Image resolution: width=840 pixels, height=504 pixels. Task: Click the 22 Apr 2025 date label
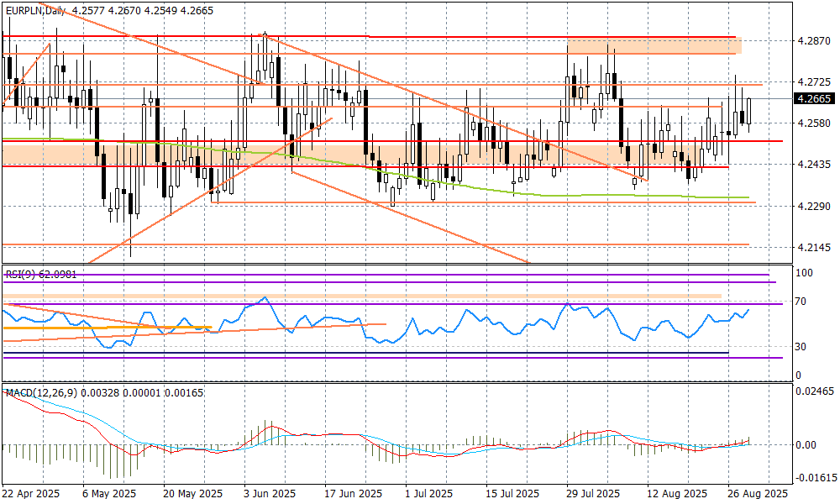[31, 493]
